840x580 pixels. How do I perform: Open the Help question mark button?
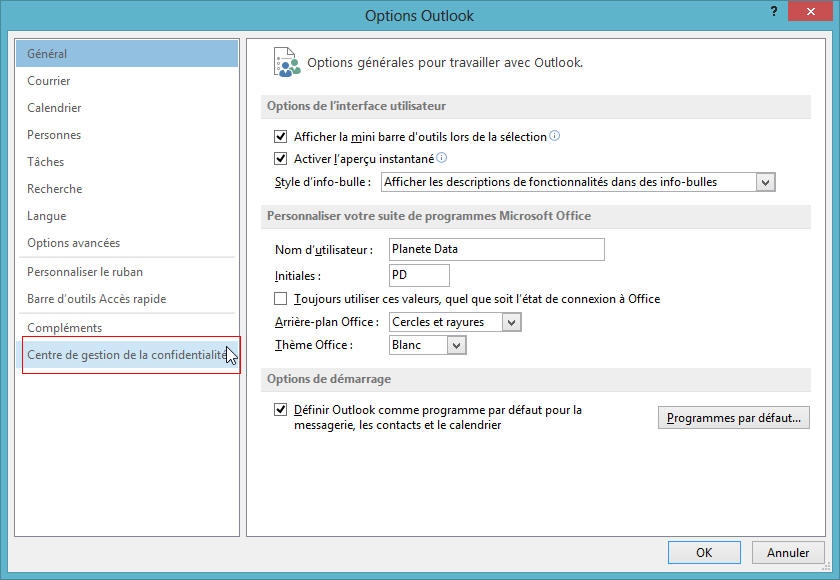[x=774, y=11]
